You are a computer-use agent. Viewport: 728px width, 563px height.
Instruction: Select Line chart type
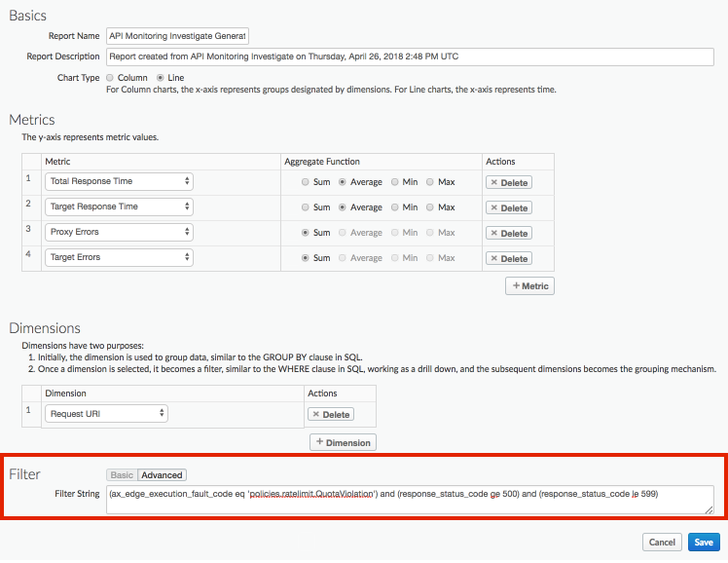point(161,77)
